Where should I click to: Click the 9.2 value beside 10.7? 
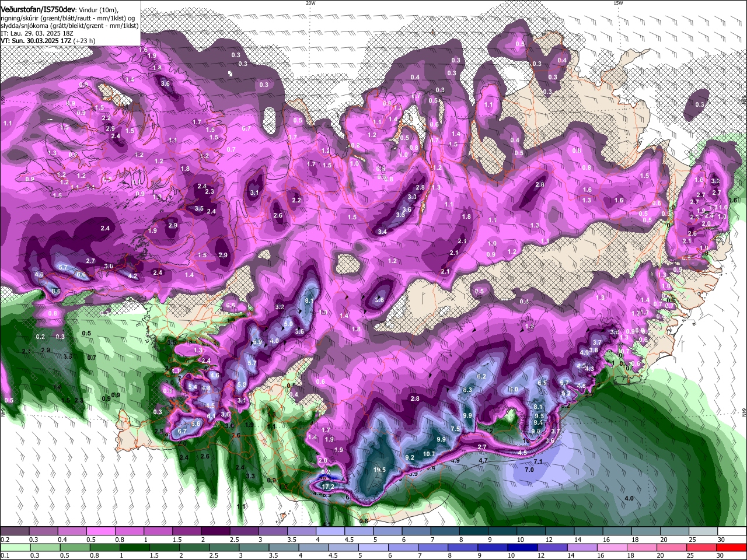409,457
